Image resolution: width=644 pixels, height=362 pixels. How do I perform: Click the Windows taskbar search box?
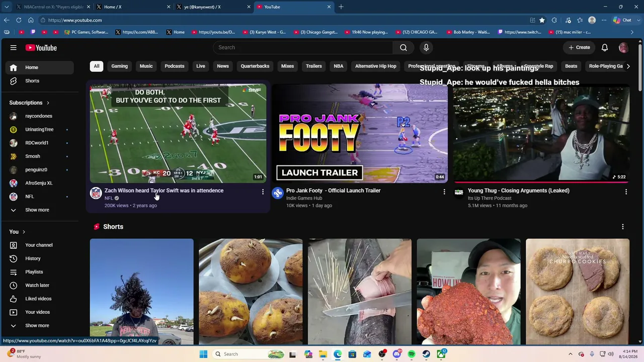(249, 354)
